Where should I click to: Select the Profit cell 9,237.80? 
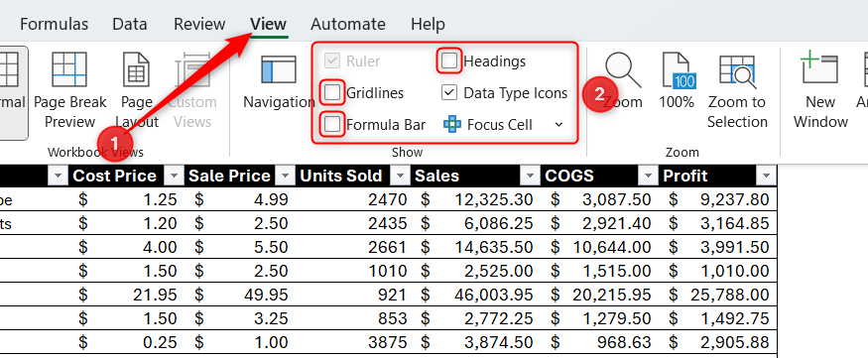click(x=718, y=199)
